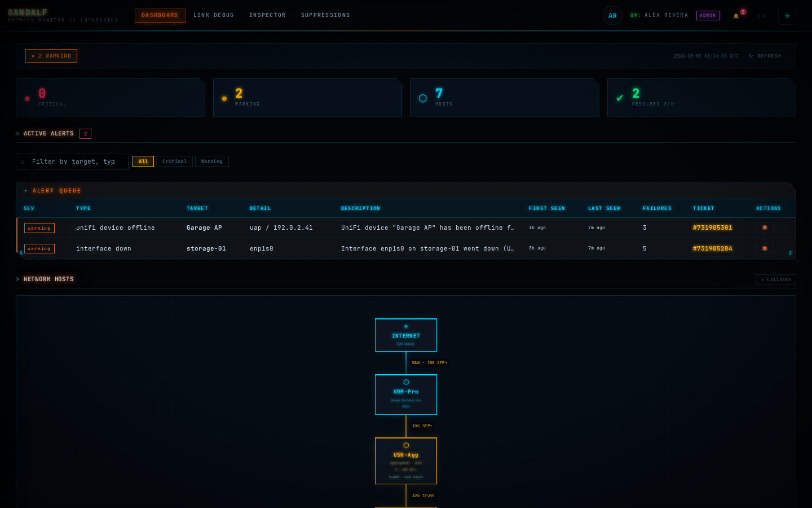This screenshot has width=812, height=508.
Task: Switch to the Link Debug tab
Action: 214,15
